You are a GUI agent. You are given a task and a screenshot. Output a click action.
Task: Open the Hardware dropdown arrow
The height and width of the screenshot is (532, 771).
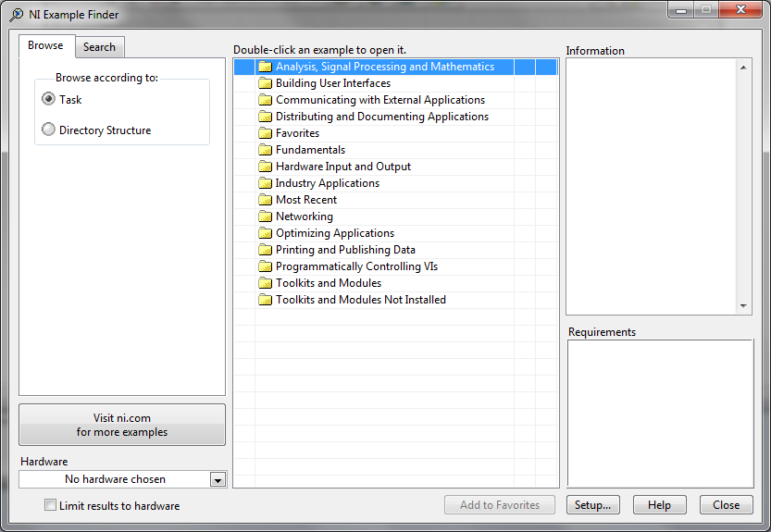pyautogui.click(x=218, y=479)
